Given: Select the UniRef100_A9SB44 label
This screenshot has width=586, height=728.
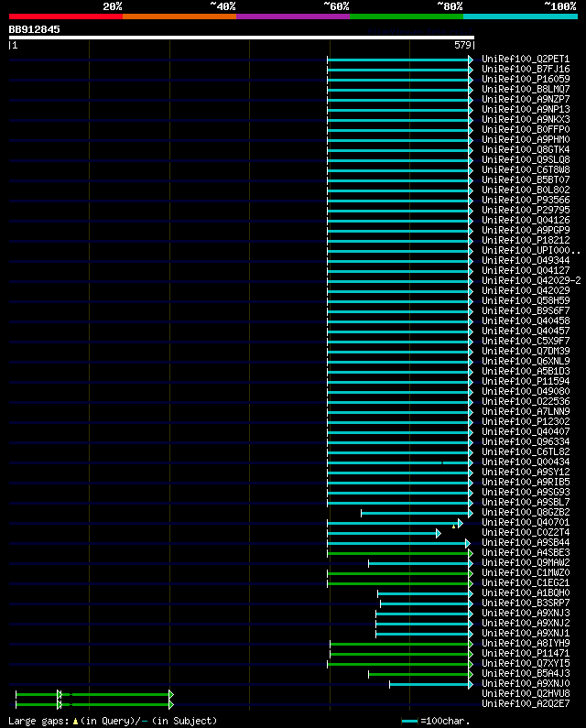Looking at the screenshot, I should [526, 542].
